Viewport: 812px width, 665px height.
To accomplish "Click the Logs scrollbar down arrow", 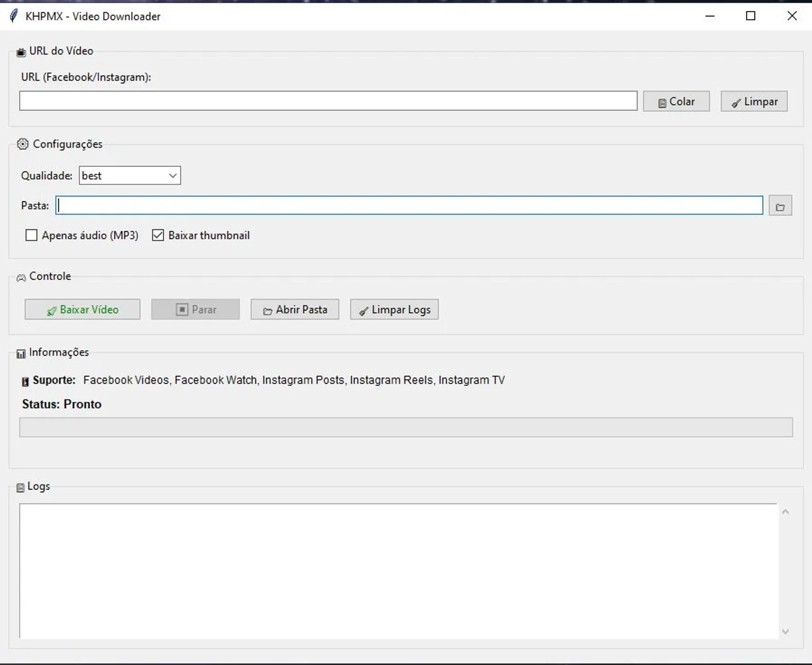I will (785, 632).
